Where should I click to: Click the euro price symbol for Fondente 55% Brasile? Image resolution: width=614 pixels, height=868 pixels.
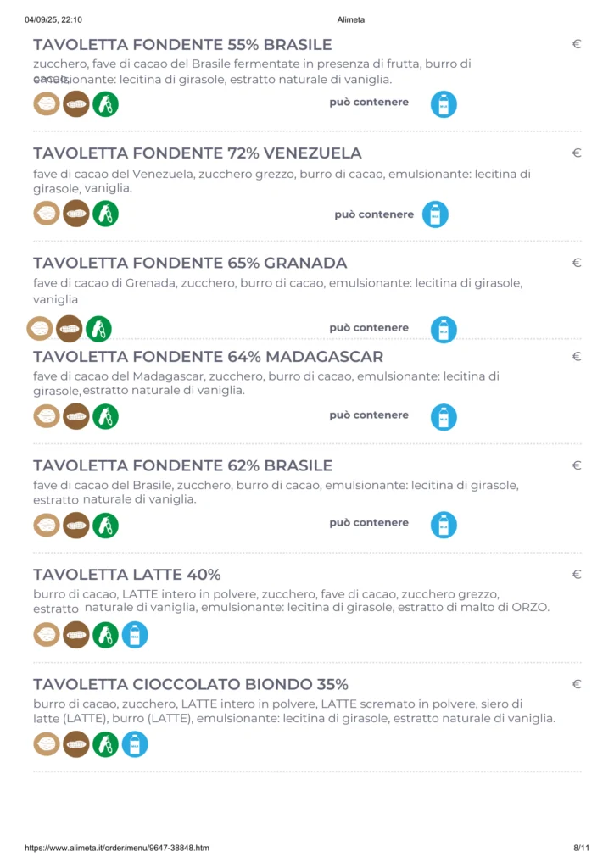(x=577, y=44)
